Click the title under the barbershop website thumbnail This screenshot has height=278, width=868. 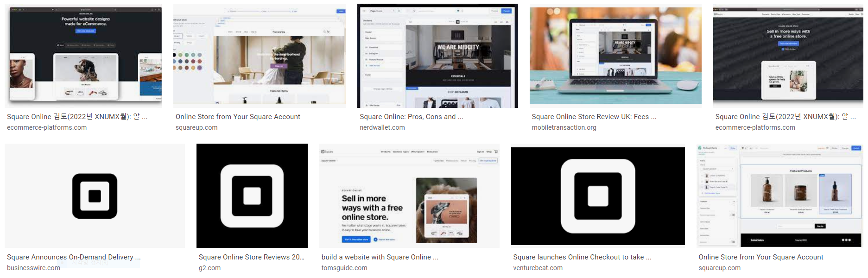238,117
